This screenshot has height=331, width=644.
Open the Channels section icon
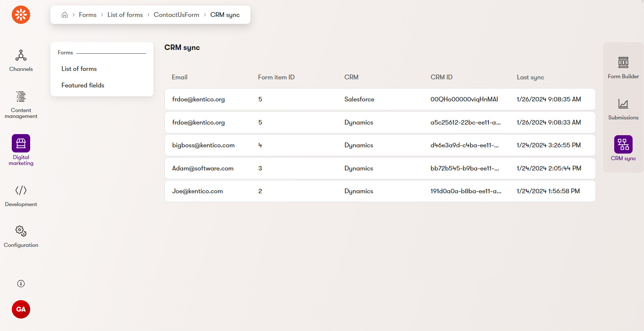click(21, 56)
